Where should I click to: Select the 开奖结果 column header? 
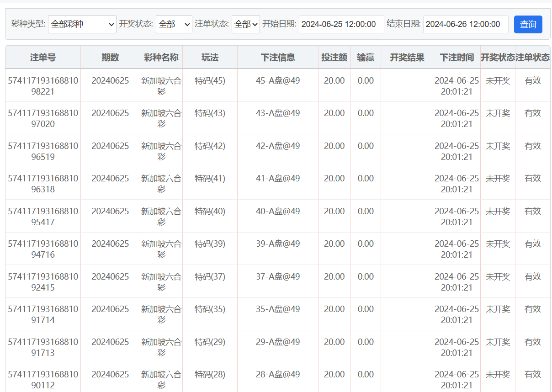pyautogui.click(x=407, y=58)
